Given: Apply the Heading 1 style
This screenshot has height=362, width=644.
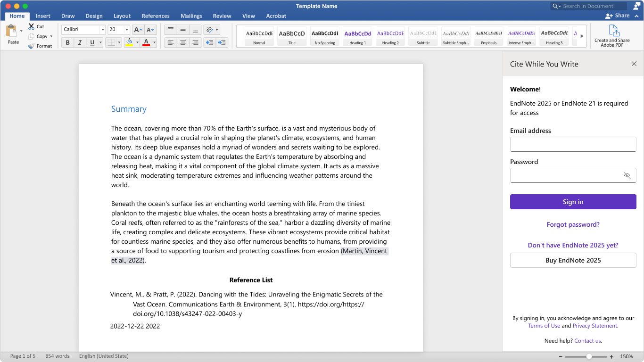Looking at the screenshot, I should (357, 36).
